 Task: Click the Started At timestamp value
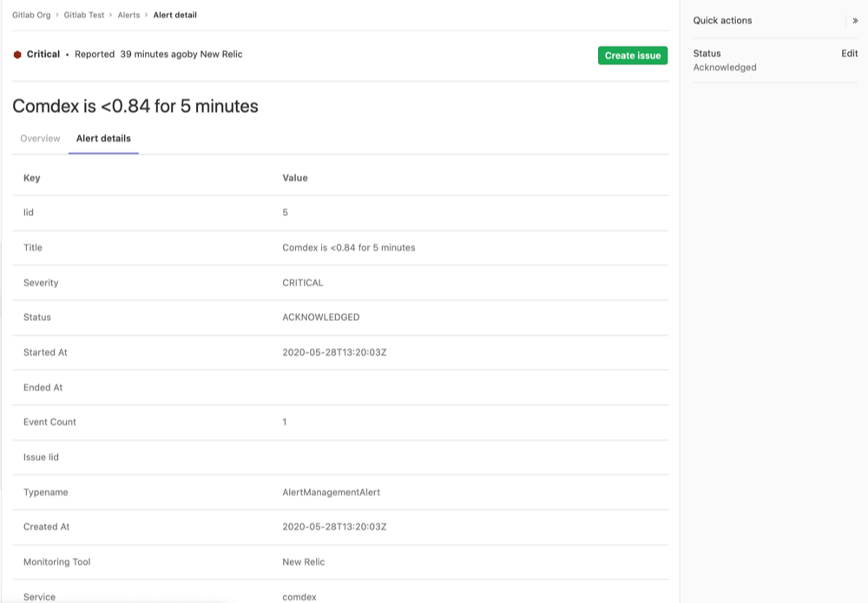point(334,352)
